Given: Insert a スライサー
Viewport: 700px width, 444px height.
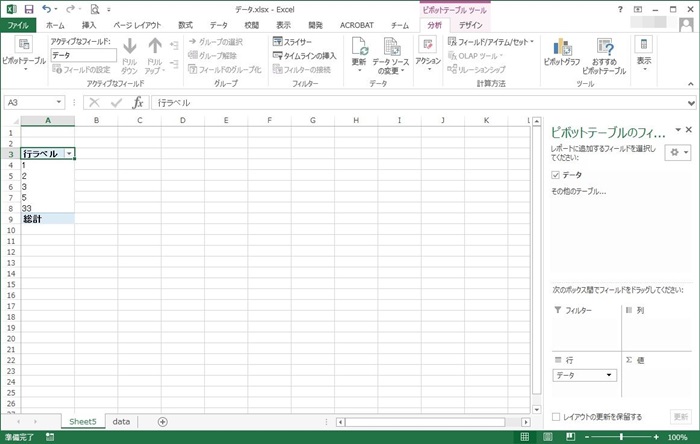Looking at the screenshot, I should [x=292, y=42].
